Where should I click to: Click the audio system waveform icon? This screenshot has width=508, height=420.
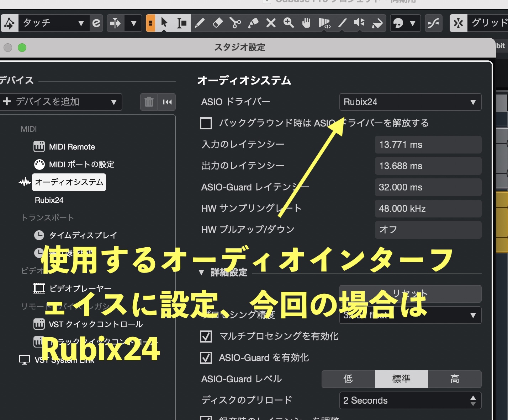pos(25,182)
